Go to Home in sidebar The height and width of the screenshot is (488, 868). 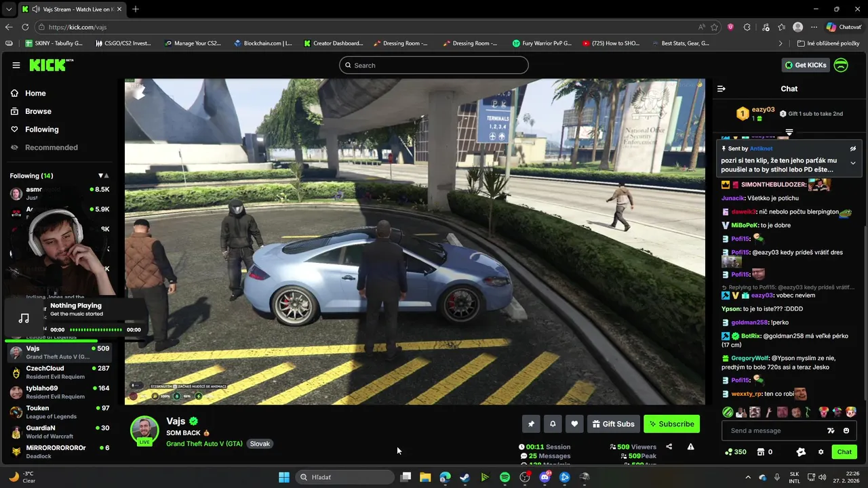pos(35,94)
